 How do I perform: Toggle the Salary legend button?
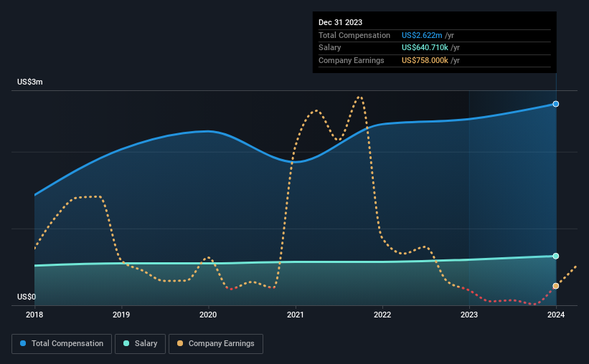pos(140,344)
